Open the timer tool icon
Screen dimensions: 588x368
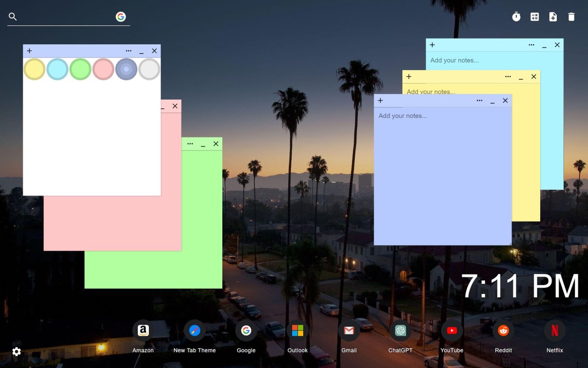tap(516, 17)
